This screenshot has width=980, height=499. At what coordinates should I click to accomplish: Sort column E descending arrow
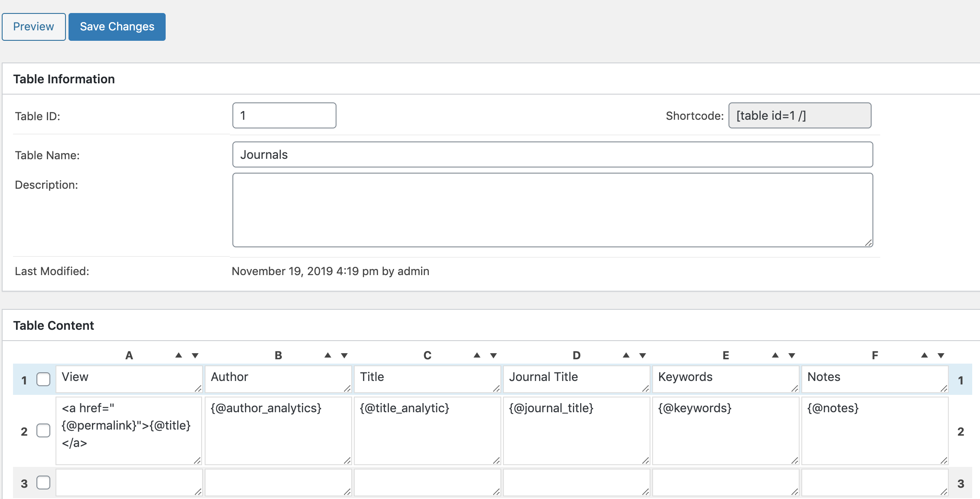click(792, 355)
